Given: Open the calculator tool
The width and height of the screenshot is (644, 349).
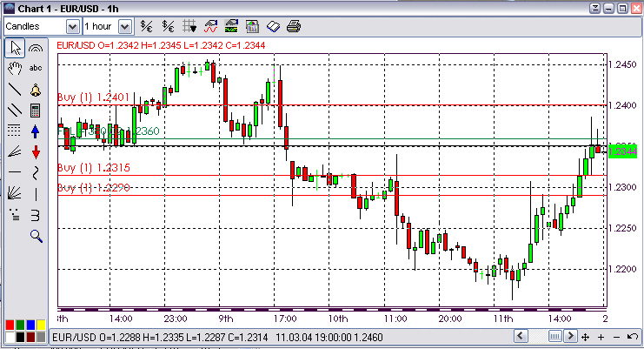Looking at the screenshot, I should point(36,110).
